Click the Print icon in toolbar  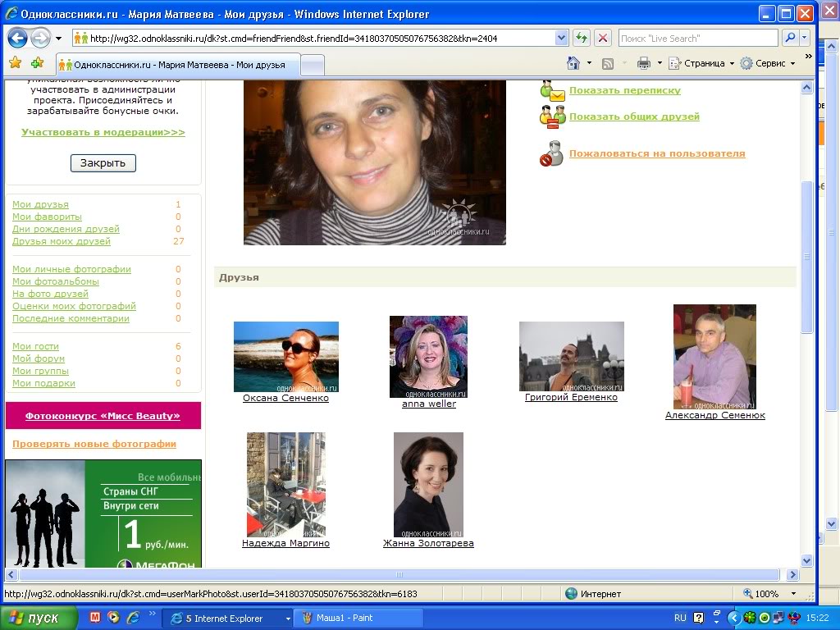click(x=644, y=63)
